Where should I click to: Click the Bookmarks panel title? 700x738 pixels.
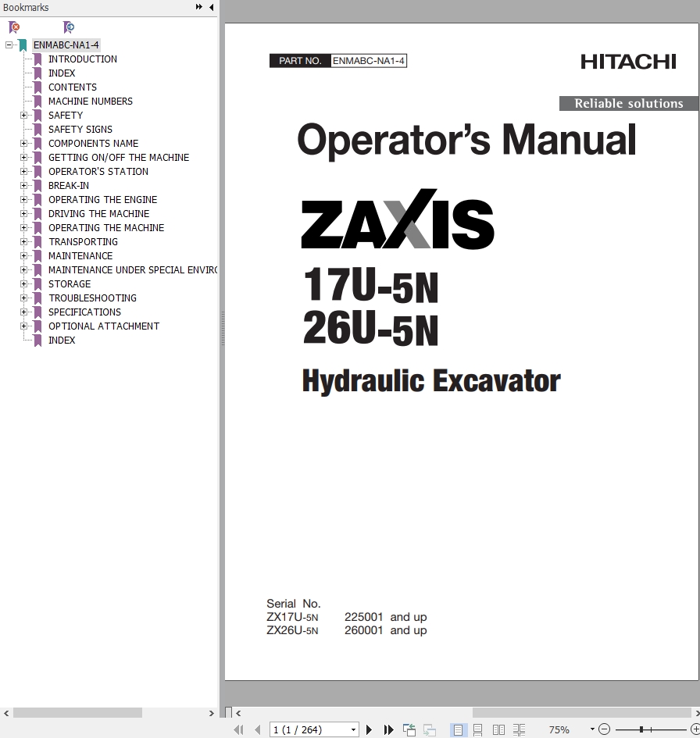(26, 8)
